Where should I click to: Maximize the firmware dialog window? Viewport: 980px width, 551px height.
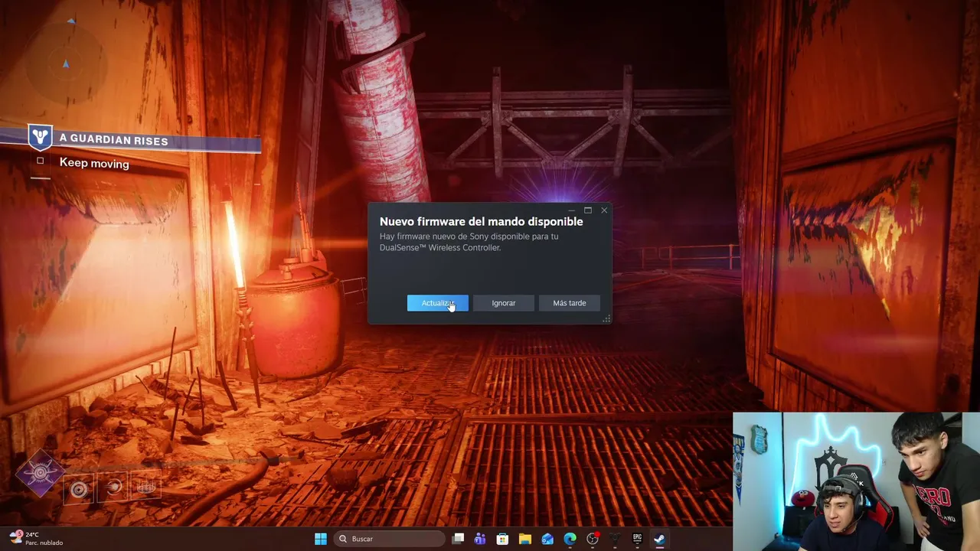point(588,210)
